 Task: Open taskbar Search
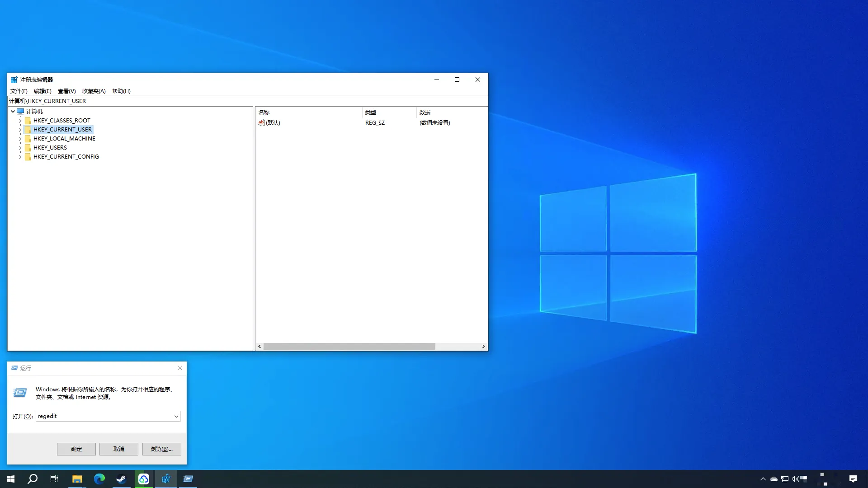pos(33,479)
